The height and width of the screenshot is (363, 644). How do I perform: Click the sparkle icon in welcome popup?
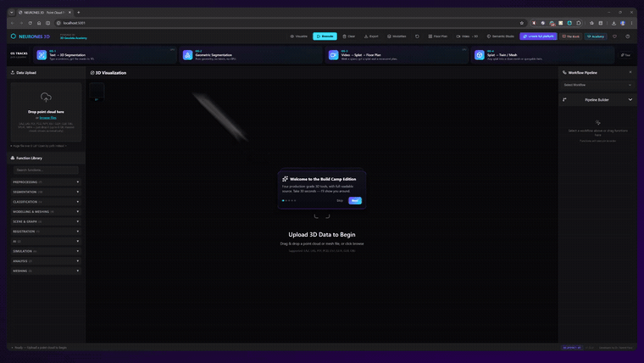click(x=285, y=179)
